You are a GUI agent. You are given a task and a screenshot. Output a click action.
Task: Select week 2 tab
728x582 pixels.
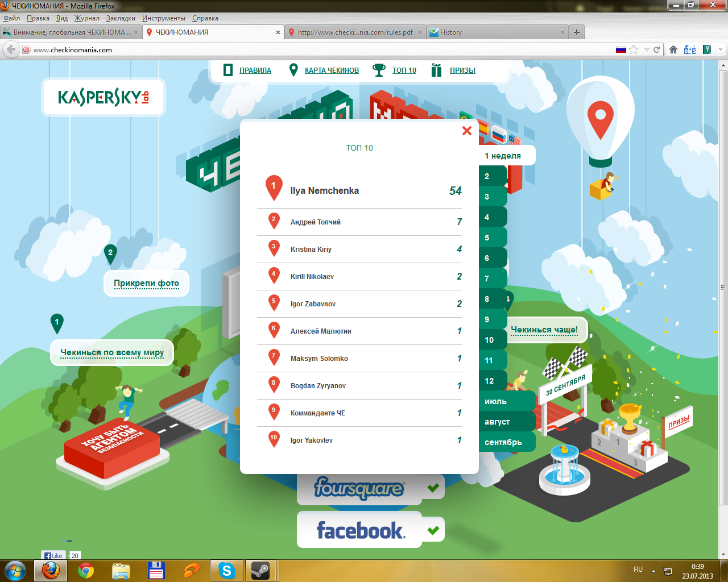(493, 176)
